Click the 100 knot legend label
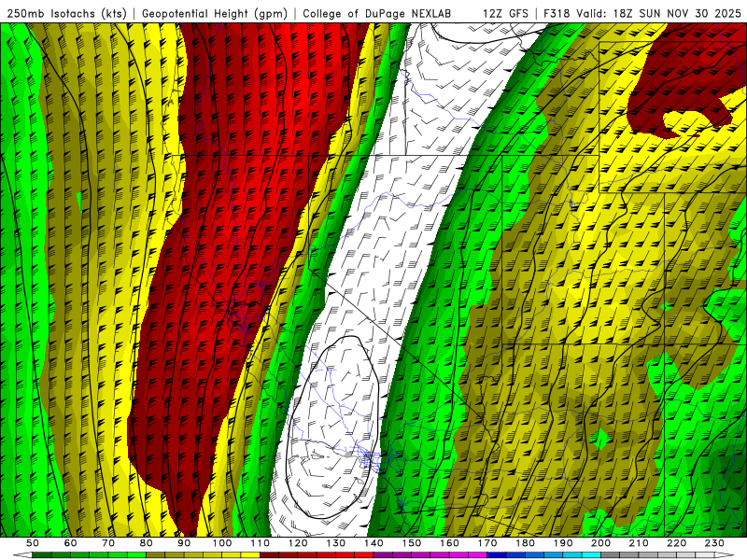The width and height of the screenshot is (747, 560). click(222, 543)
